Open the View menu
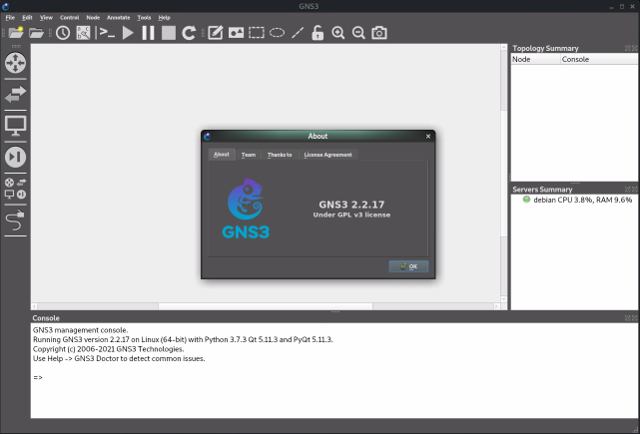The width and height of the screenshot is (640, 434). coord(46,18)
